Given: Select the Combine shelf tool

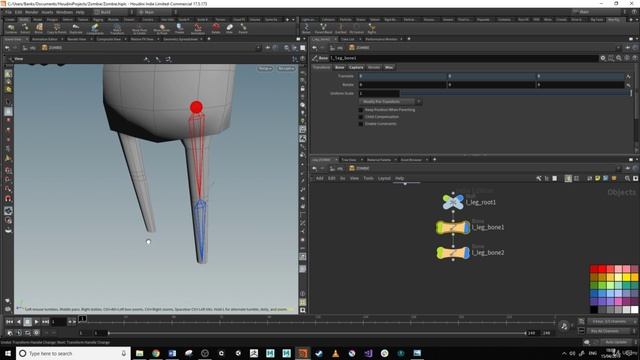Looking at the screenshot, I should [x=11, y=29].
